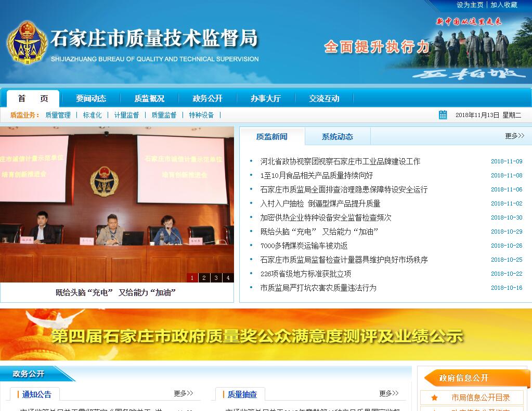Click the conference slideshow photo
The image size is (532, 411).
(117, 198)
